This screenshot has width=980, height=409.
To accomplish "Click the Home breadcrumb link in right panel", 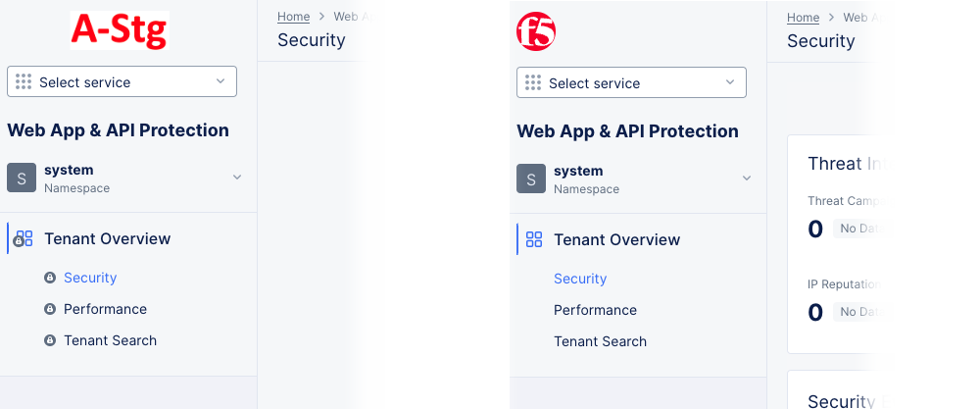I will pos(803,18).
